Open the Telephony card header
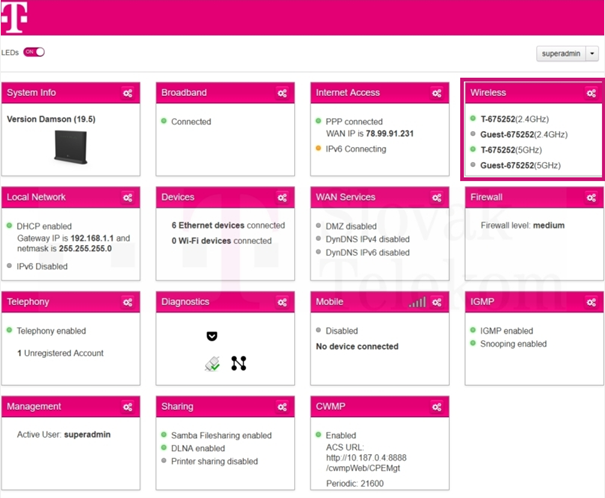The height and width of the screenshot is (498, 605). pos(71,302)
